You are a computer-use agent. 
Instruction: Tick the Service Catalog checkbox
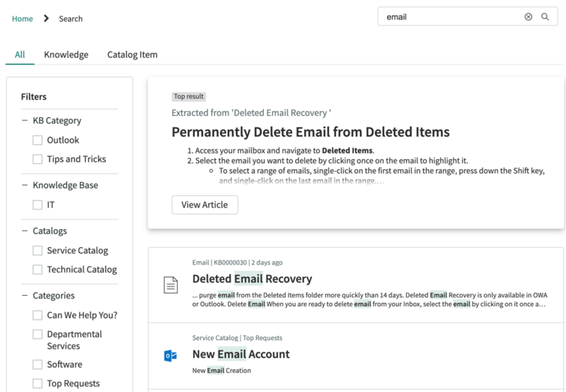[x=37, y=250]
